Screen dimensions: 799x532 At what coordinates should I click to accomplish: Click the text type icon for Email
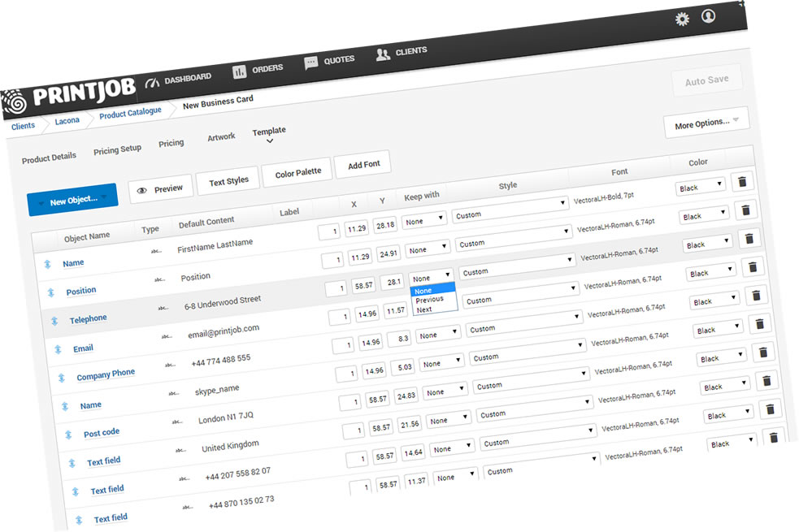[x=167, y=336]
